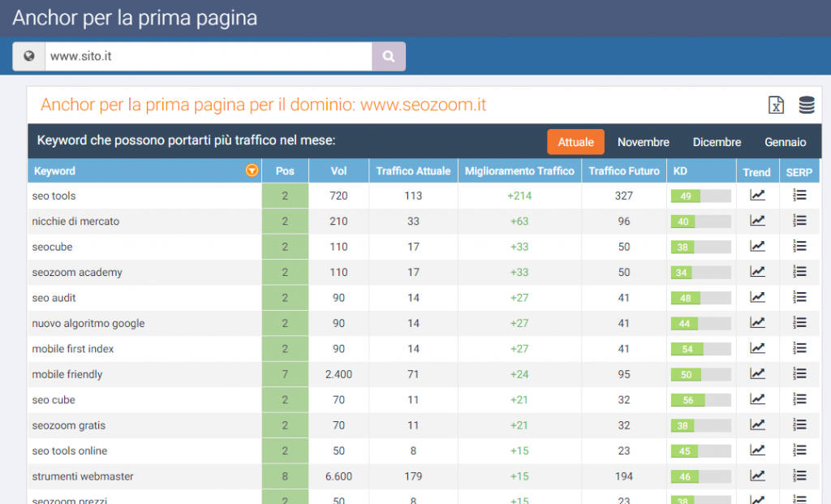Click the search magnifier button
Image resolution: width=831 pixels, height=504 pixels.
pyautogui.click(x=389, y=56)
